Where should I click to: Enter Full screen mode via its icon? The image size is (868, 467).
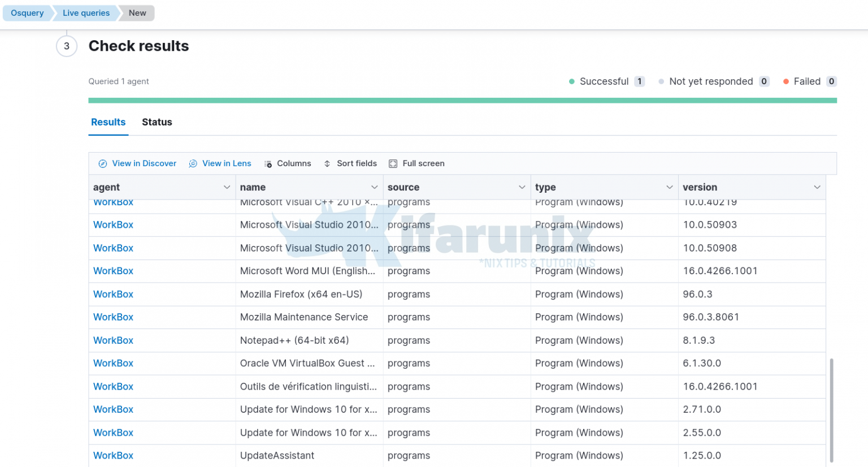pyautogui.click(x=393, y=163)
